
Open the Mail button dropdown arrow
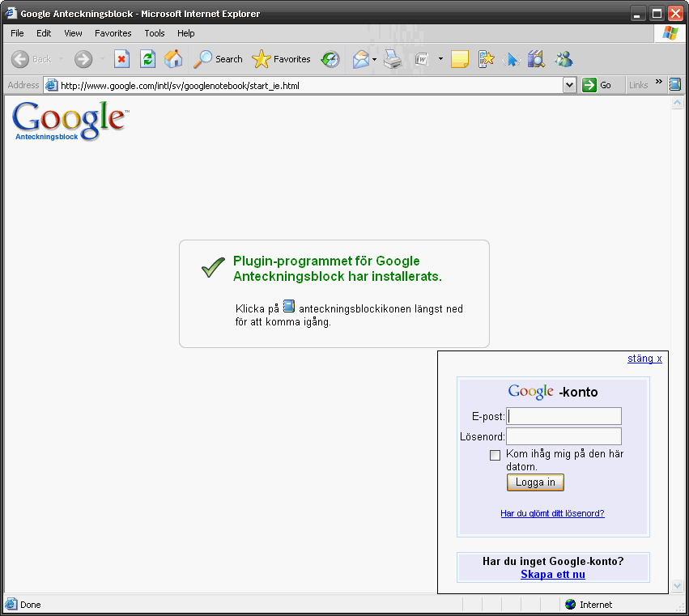pos(375,59)
